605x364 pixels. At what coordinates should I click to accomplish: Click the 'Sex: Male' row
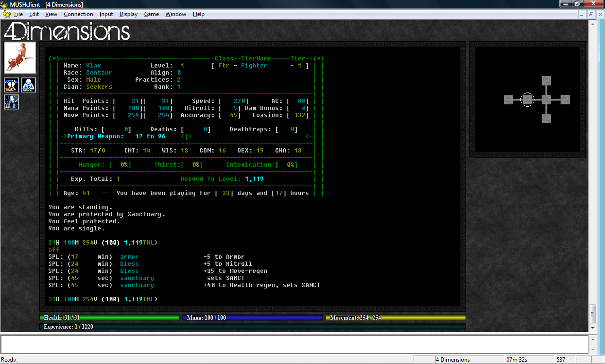click(84, 80)
